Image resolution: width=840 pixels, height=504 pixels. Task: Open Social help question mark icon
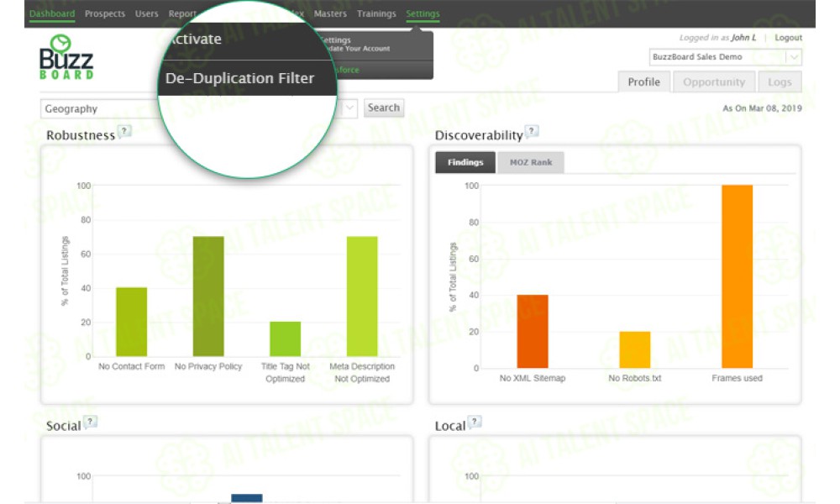[90, 422]
